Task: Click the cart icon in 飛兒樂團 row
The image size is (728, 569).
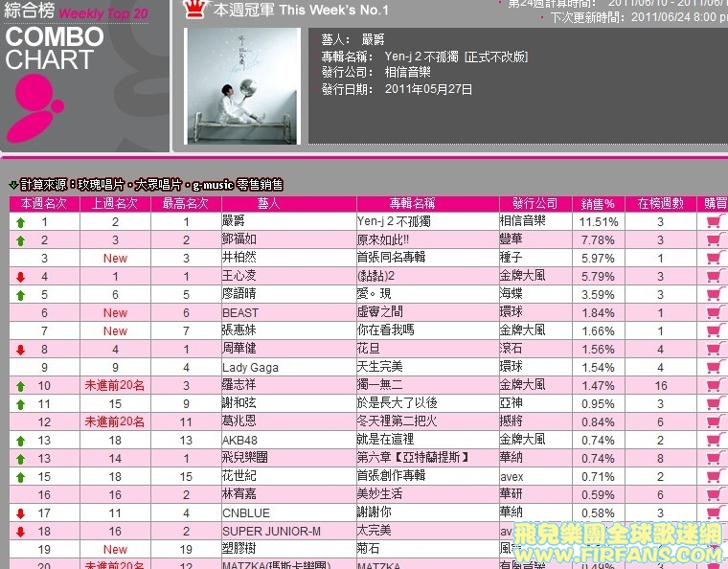Action: [715, 458]
